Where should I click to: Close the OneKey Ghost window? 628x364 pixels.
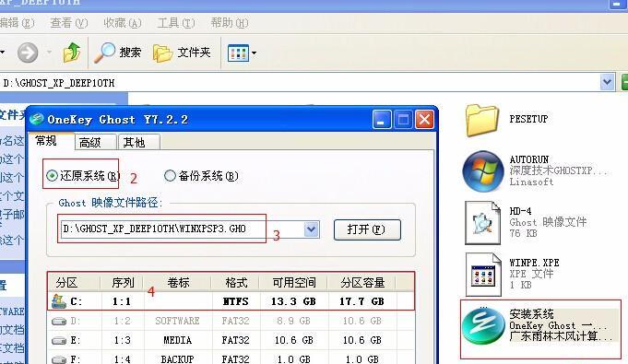tap(424, 120)
